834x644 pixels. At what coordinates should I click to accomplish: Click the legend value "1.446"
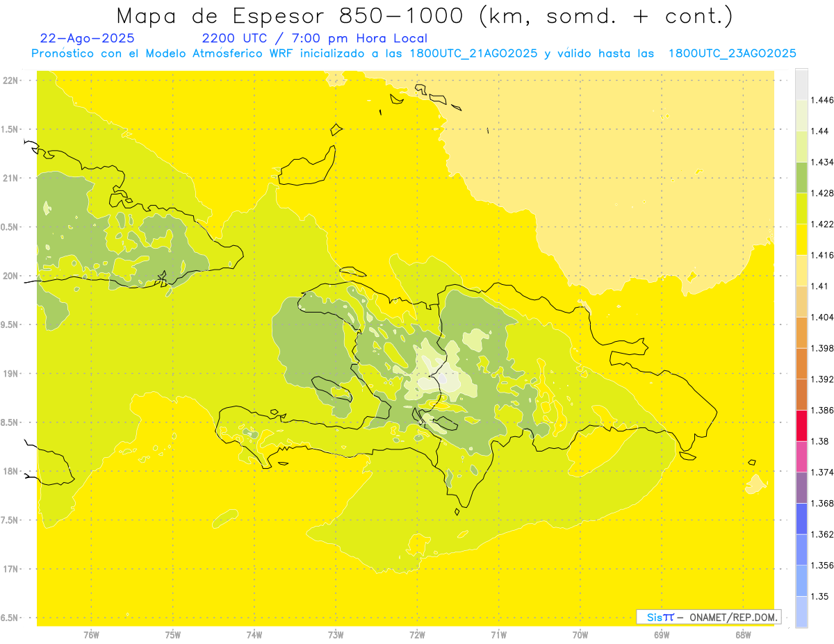(x=823, y=100)
